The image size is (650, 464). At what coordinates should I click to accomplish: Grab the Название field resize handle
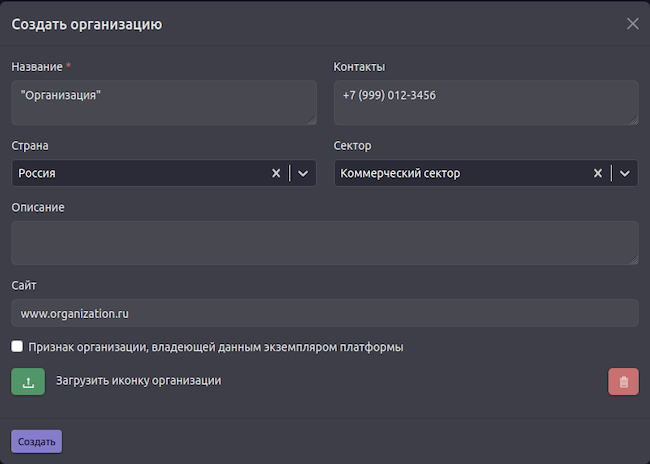(x=311, y=119)
